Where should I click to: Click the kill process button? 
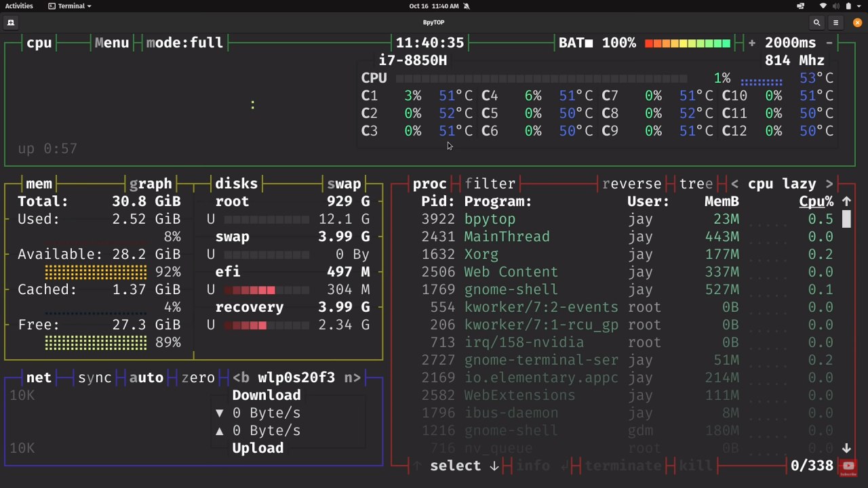point(696,466)
